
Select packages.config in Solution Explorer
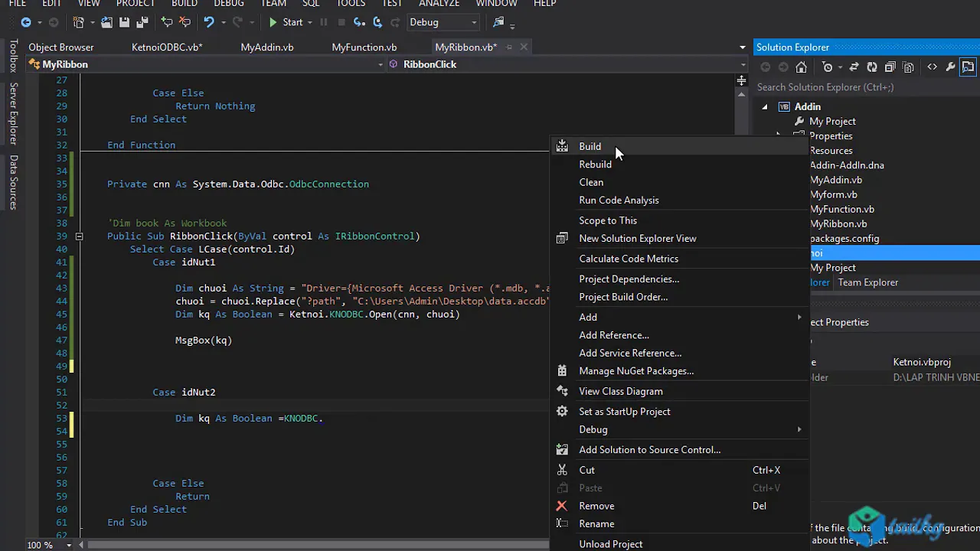pyautogui.click(x=844, y=238)
